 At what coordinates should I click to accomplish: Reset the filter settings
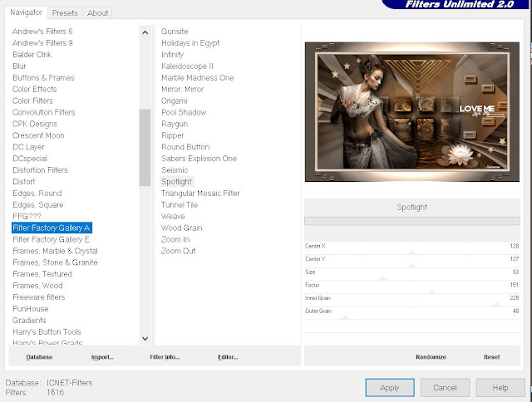491,357
